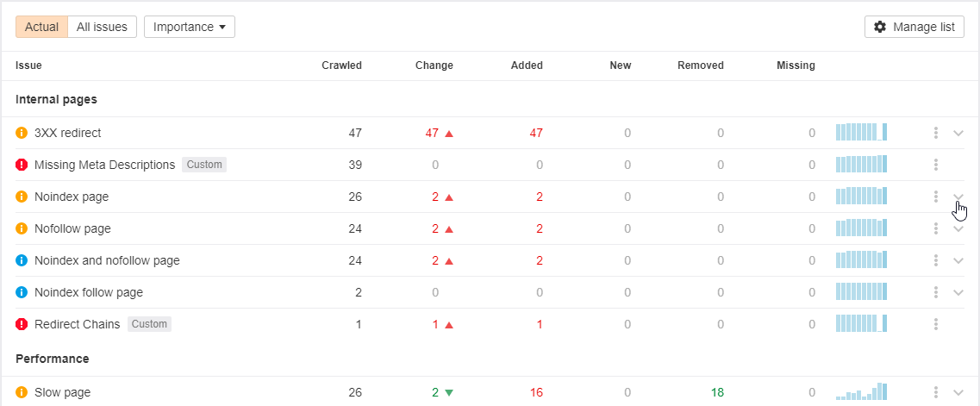This screenshot has width=980, height=406.
Task: Sort by the New column header
Action: pos(621,65)
